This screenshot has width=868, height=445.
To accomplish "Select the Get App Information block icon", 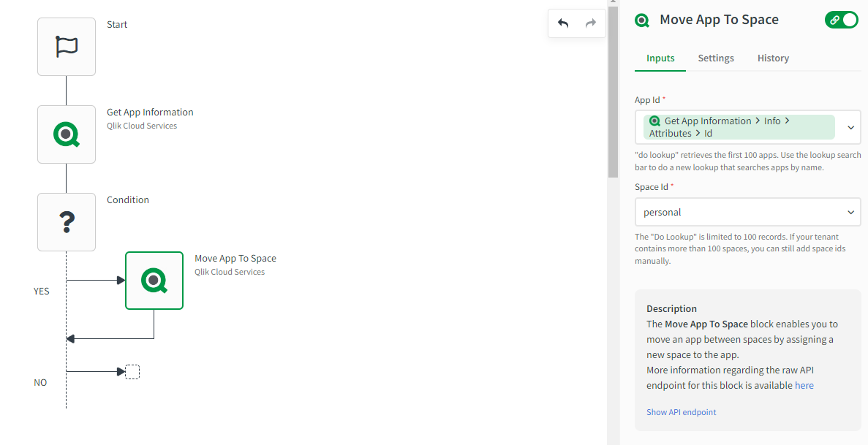I will point(67,134).
